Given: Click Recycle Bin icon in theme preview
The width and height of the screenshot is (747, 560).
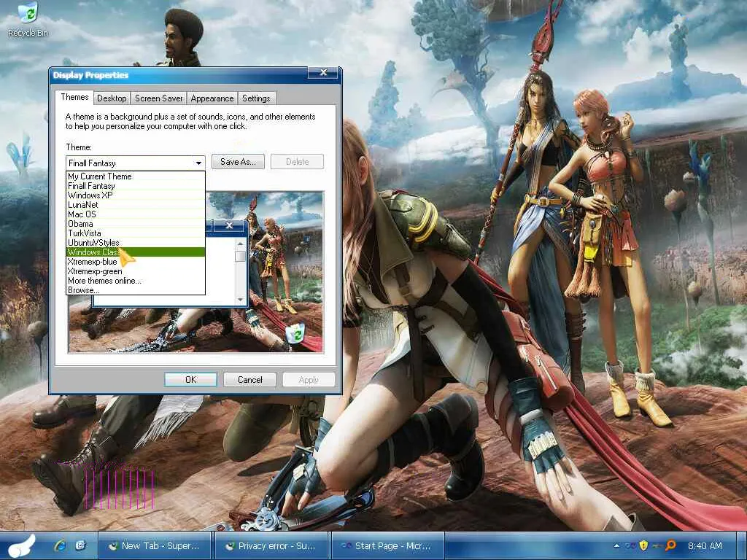Looking at the screenshot, I should coord(297,332).
